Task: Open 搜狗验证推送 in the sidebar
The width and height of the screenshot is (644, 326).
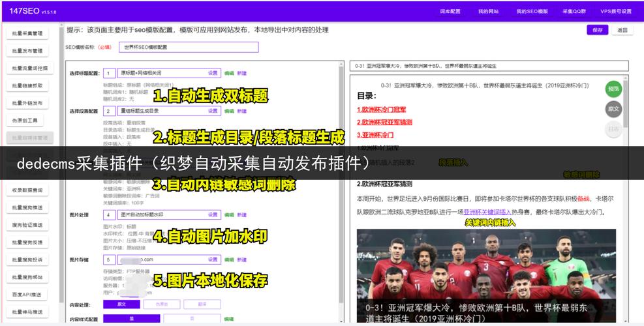Action: (x=27, y=225)
